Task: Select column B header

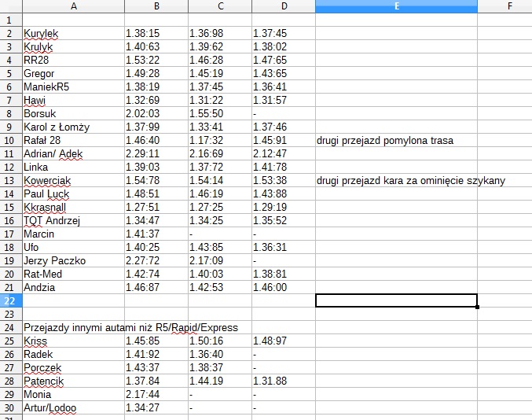Action: (156, 6)
